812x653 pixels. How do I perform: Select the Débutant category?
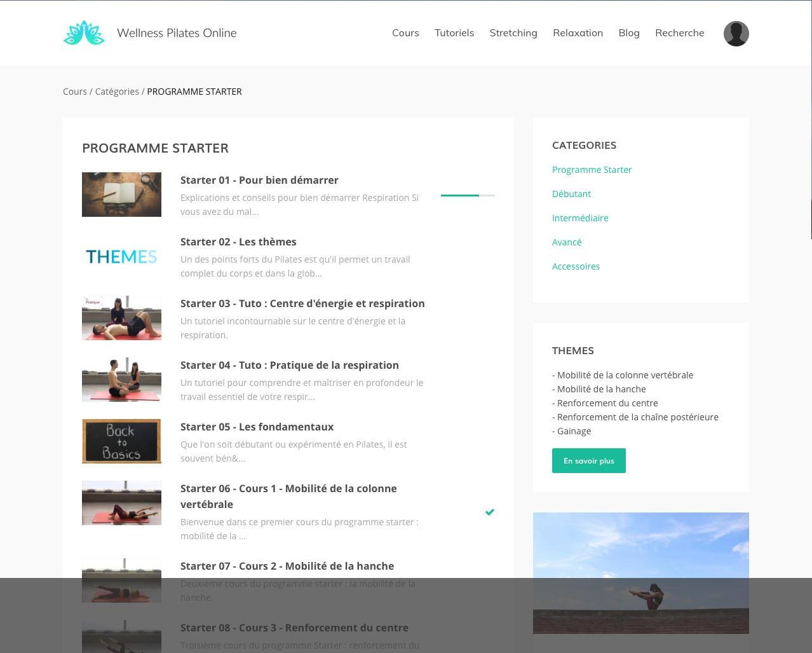pos(571,194)
